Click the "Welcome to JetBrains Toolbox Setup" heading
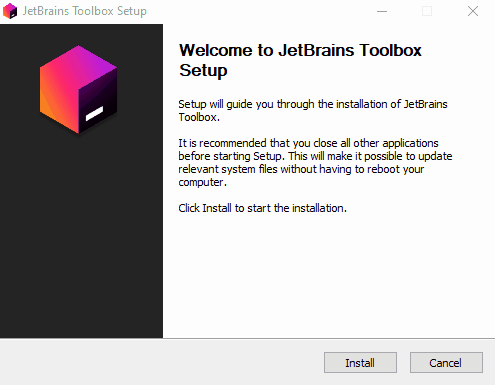The height and width of the screenshot is (385, 495). pos(300,60)
